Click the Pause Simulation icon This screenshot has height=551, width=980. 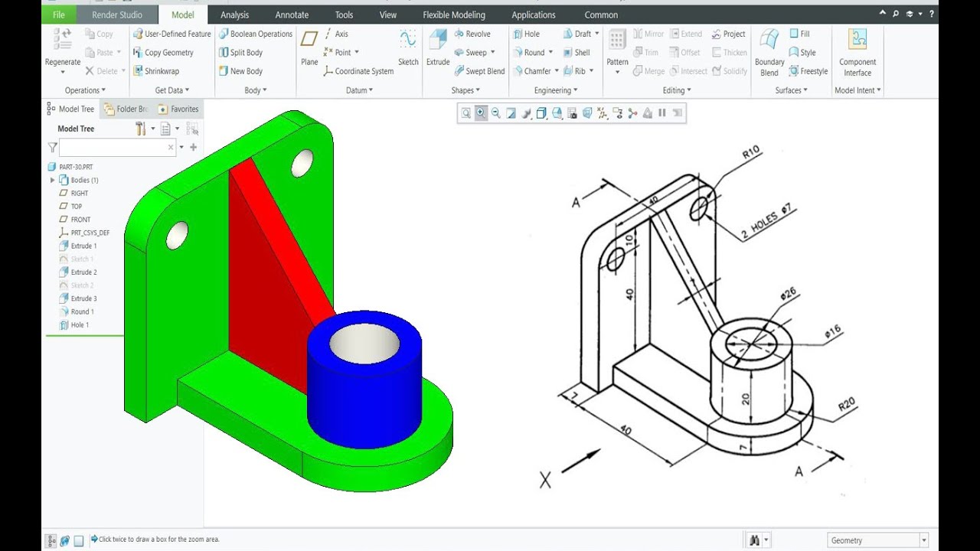tap(662, 113)
